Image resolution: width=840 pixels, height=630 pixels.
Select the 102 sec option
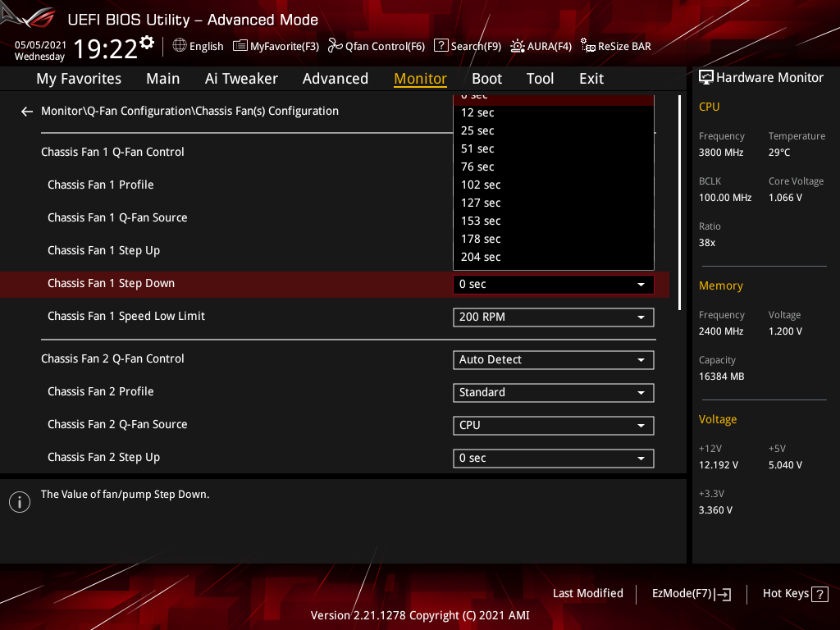point(554,185)
